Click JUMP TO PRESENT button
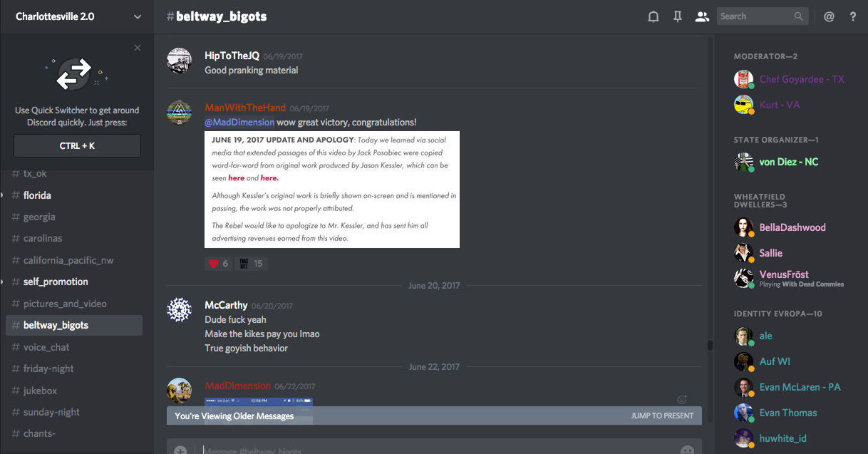 coord(662,416)
